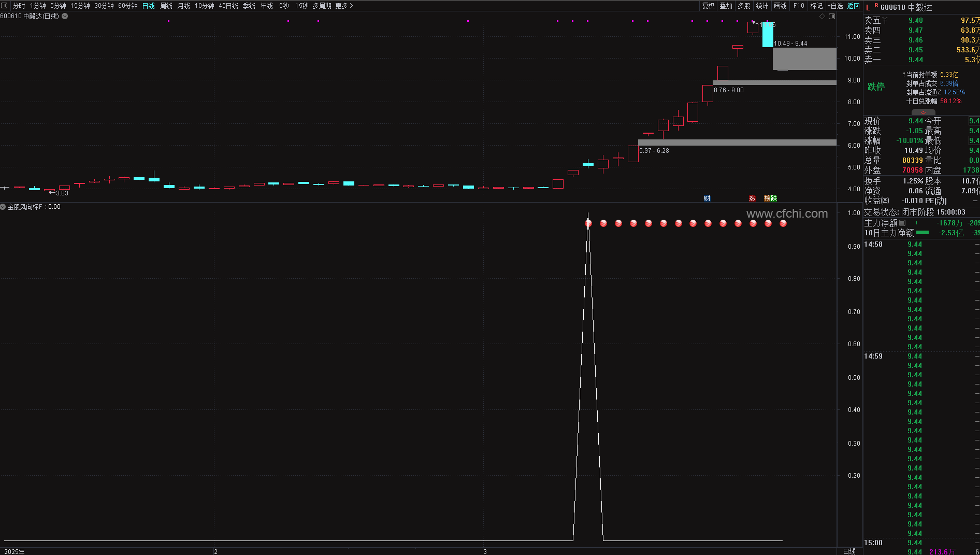The image size is (980, 555).
Task: Open the 统计 statistics tool
Action: 762,6
